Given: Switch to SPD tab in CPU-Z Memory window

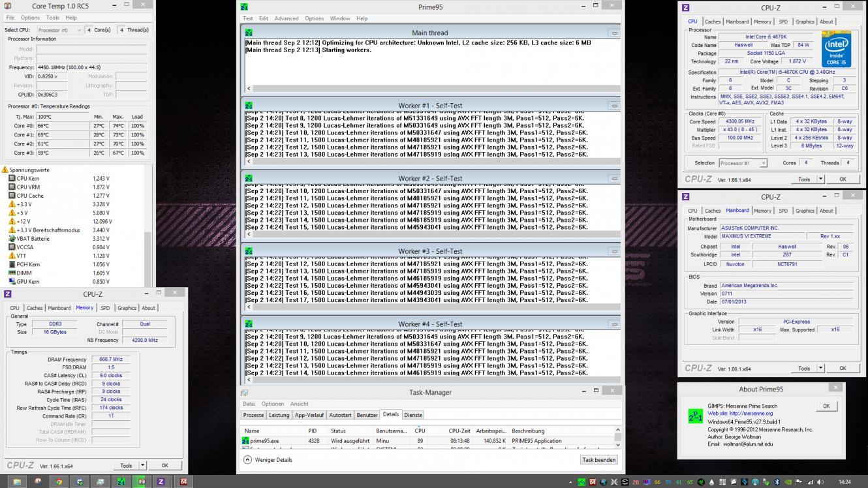Looking at the screenshot, I should click(105, 308).
